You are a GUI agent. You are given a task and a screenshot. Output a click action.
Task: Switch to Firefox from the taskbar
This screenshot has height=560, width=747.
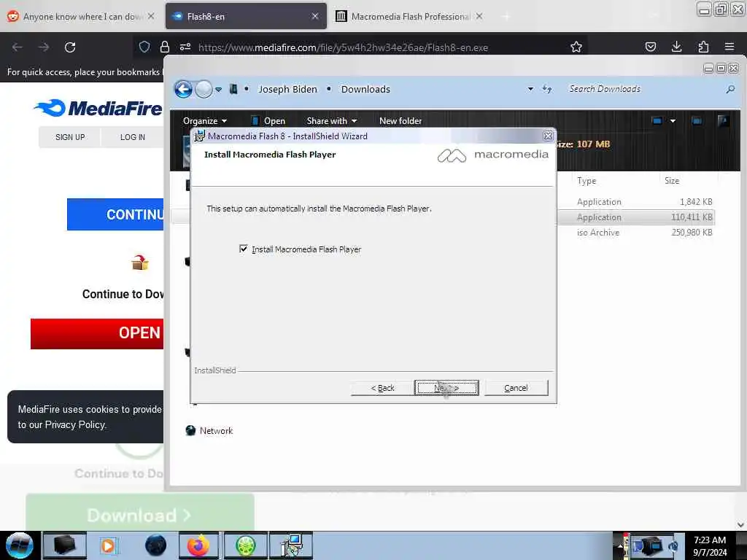click(198, 545)
